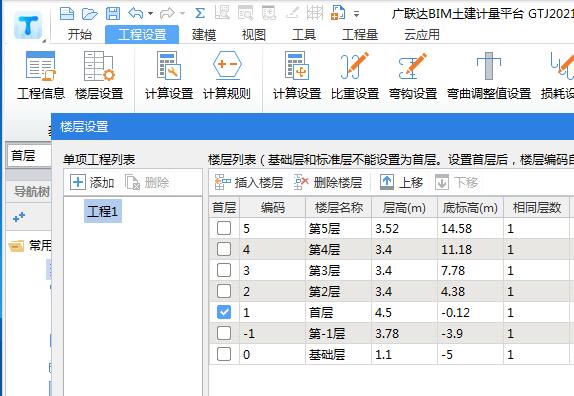
Task: Click the 相同层数 column header
Action: pyautogui.click(x=536, y=208)
